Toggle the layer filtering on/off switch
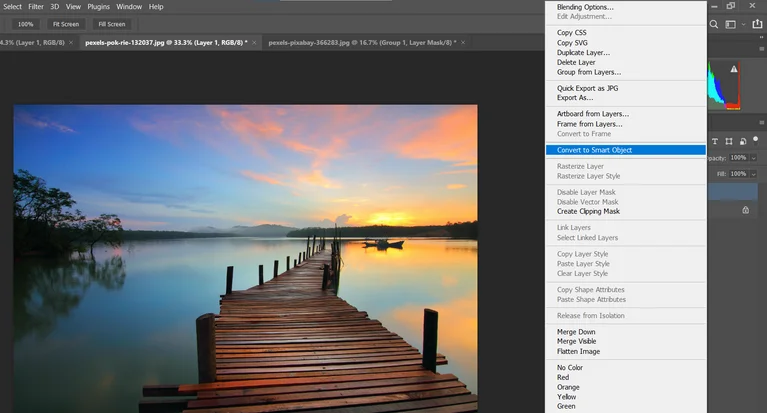767x413 pixels. pos(756,140)
